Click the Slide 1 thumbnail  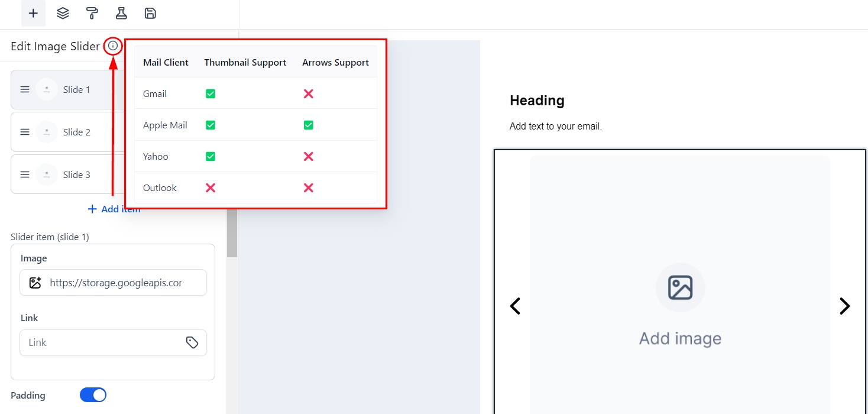coord(47,89)
